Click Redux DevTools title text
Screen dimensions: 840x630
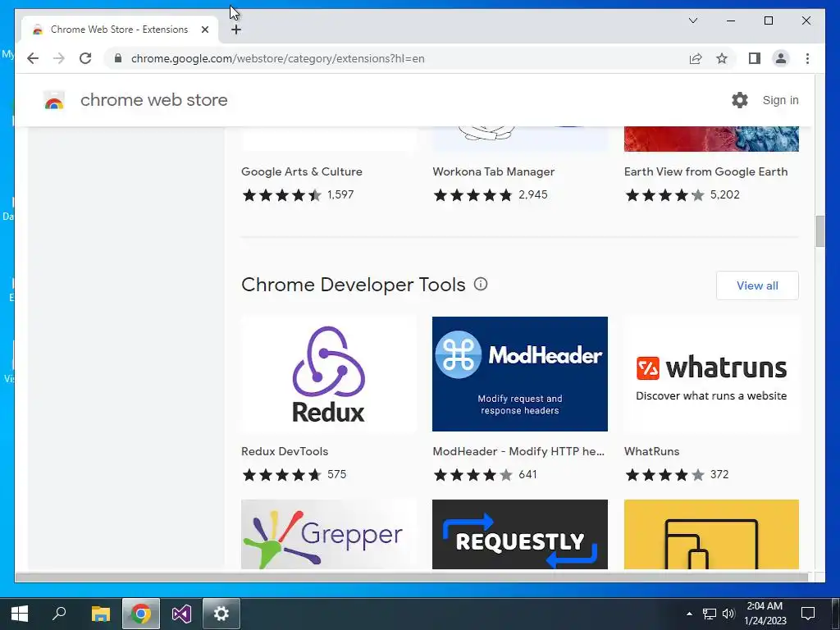click(285, 451)
